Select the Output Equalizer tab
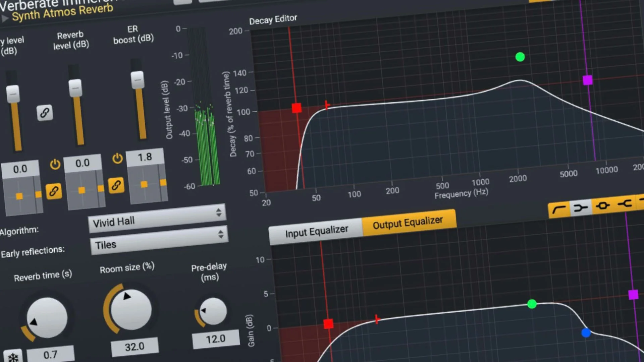Viewport: 644px width, 362px height. pyautogui.click(x=408, y=223)
